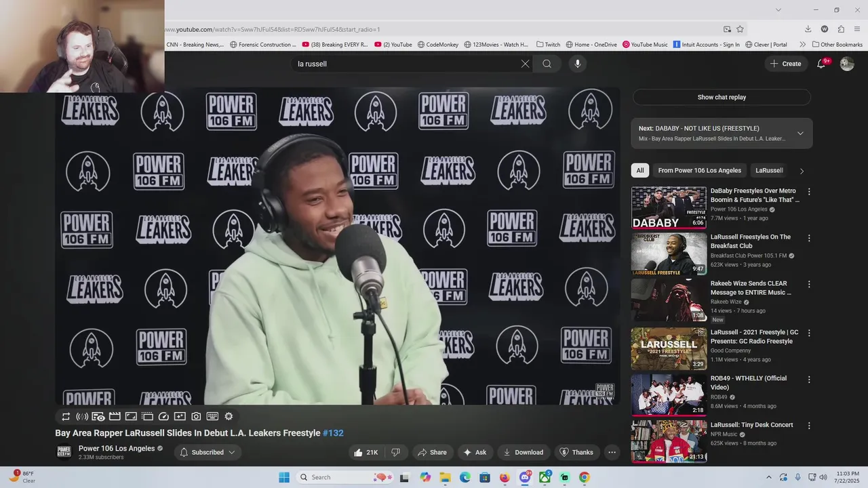
Task: Open the YouTube Music bookmark
Action: [x=645, y=45]
